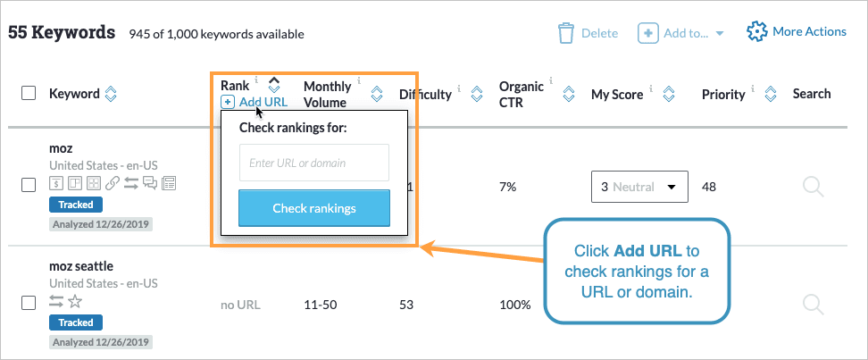The width and height of the screenshot is (868, 360).
Task: Click the Delete trash can icon
Action: pos(566,33)
